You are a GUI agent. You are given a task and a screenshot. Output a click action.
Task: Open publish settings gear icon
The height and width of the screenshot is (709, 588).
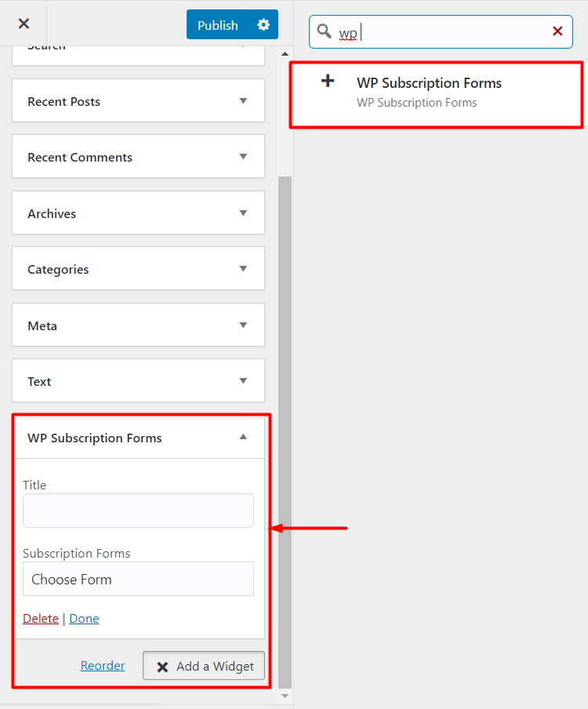point(263,24)
